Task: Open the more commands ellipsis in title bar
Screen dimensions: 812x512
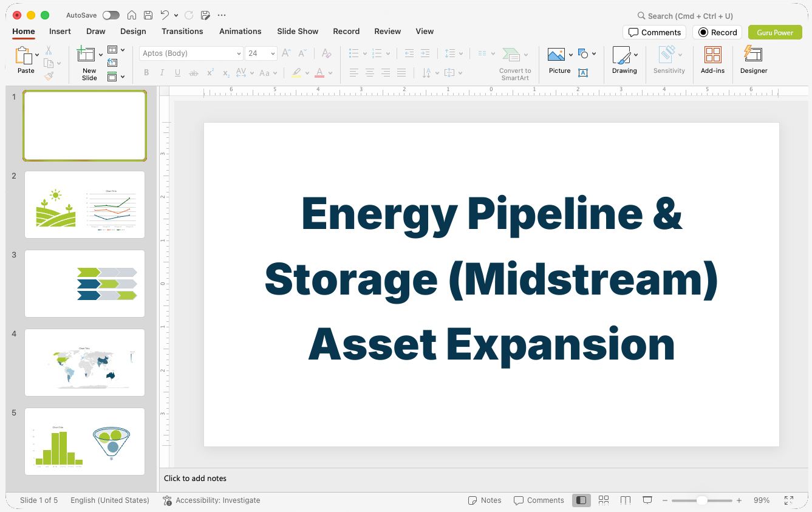Action: pyautogui.click(x=222, y=15)
